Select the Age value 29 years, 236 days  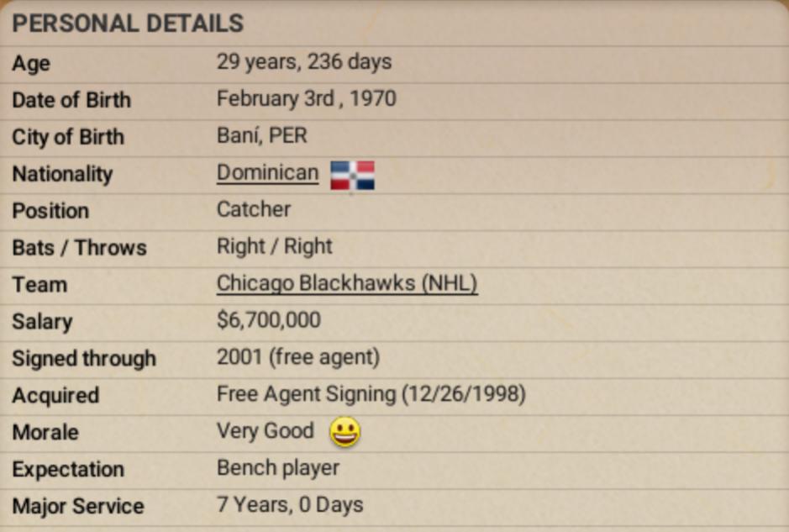click(303, 62)
